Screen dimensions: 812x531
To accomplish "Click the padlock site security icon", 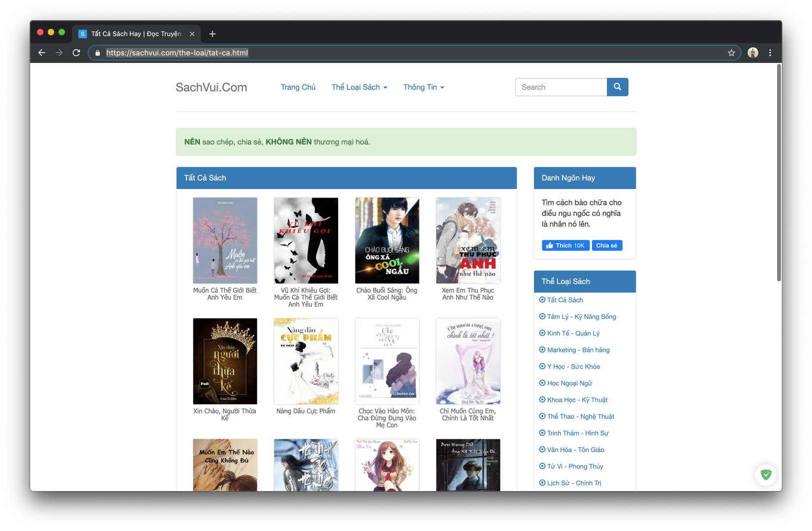I will coord(97,53).
